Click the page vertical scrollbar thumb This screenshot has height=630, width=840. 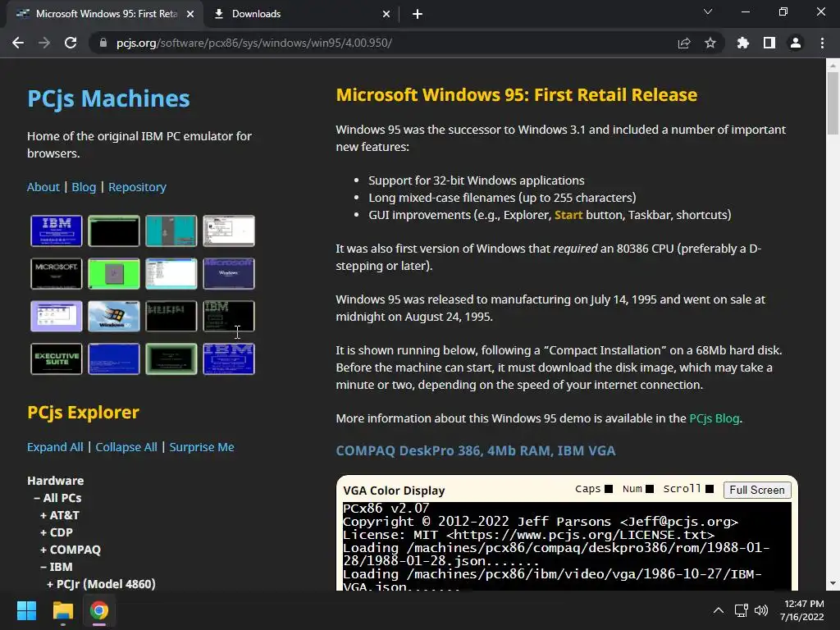833,103
